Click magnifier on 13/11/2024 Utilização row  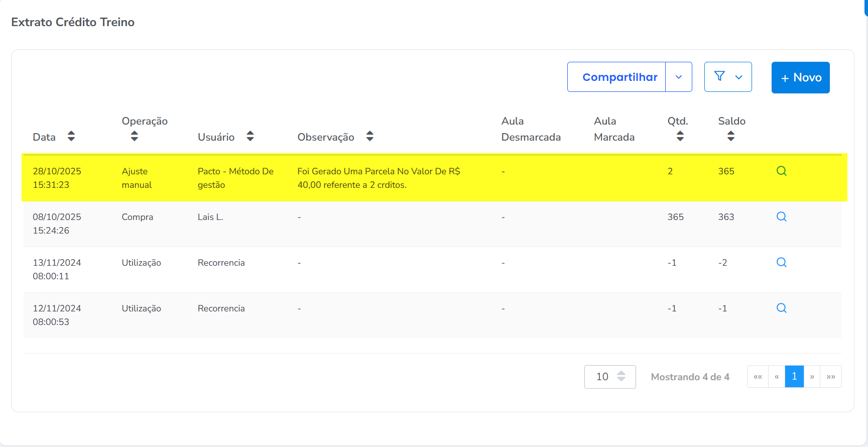781,263
